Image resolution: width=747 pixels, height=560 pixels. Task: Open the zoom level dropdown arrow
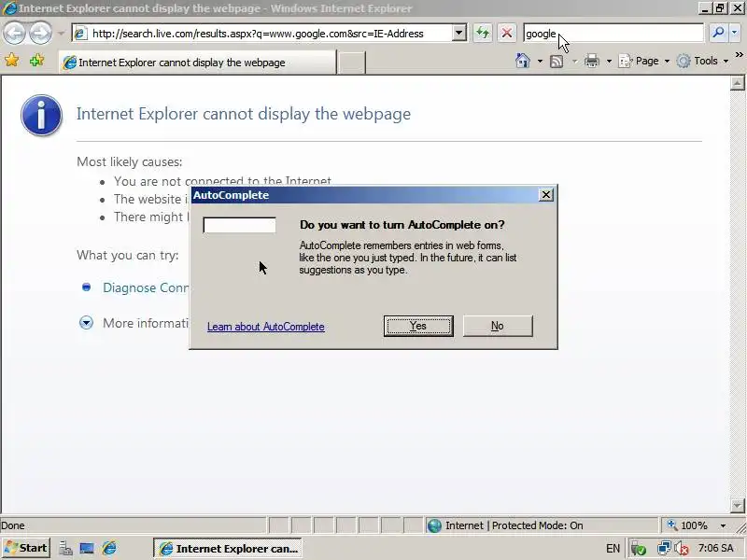coord(723,525)
